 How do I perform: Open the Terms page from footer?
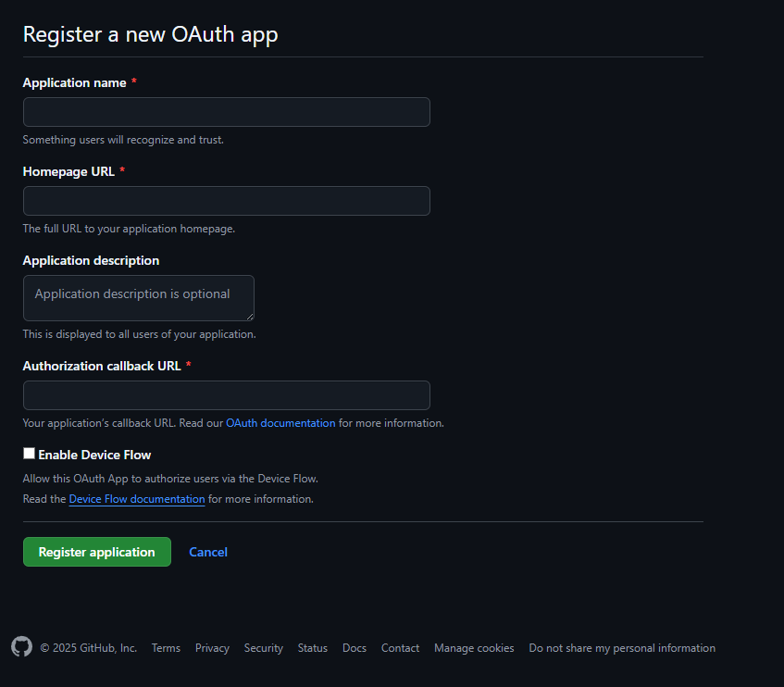166,647
